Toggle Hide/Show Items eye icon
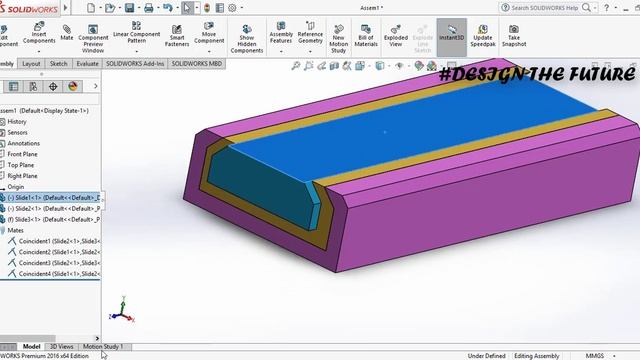Viewport: 640px width, 360px height. 400,66
